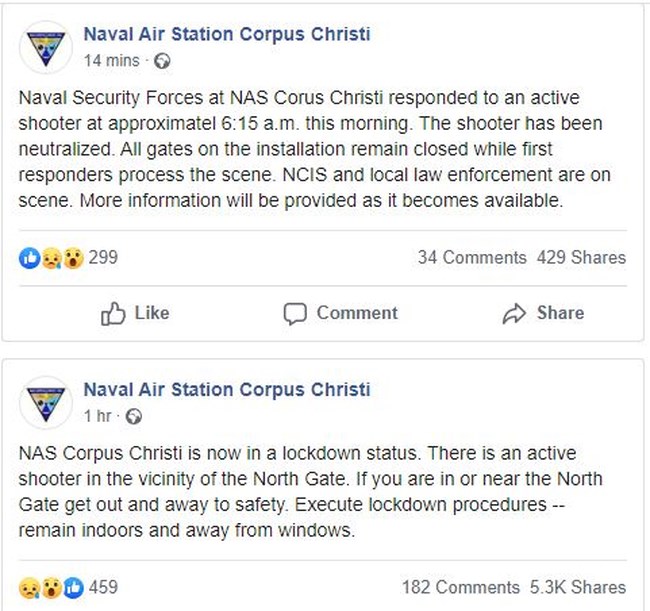
Task: View the 5.3K Shares list
Action: (578, 587)
